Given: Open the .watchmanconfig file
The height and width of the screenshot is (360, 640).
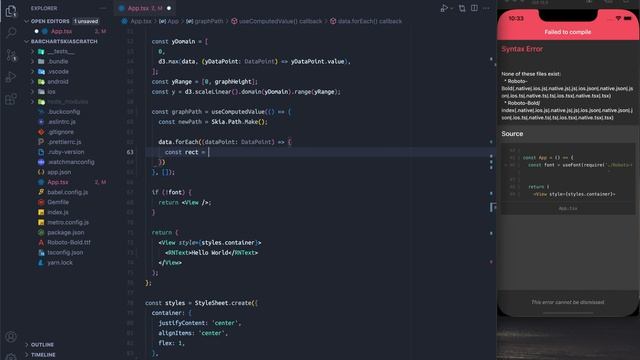Looking at the screenshot, I should tap(71, 162).
